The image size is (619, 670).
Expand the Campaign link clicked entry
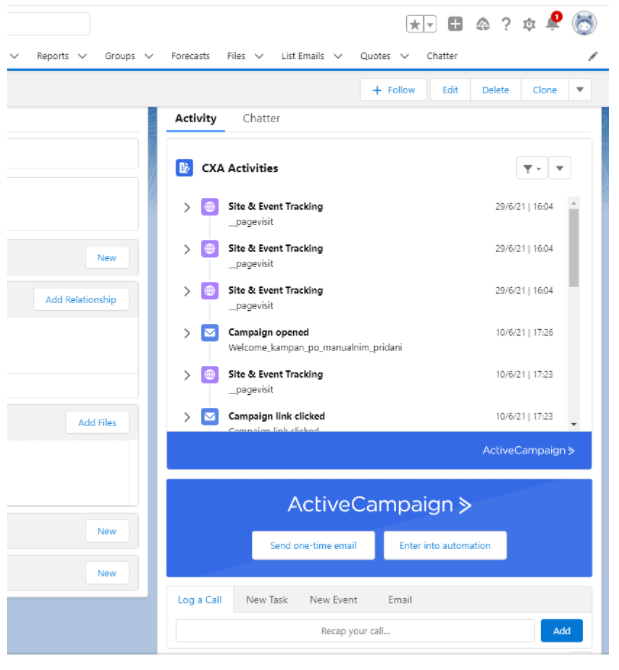point(186,417)
